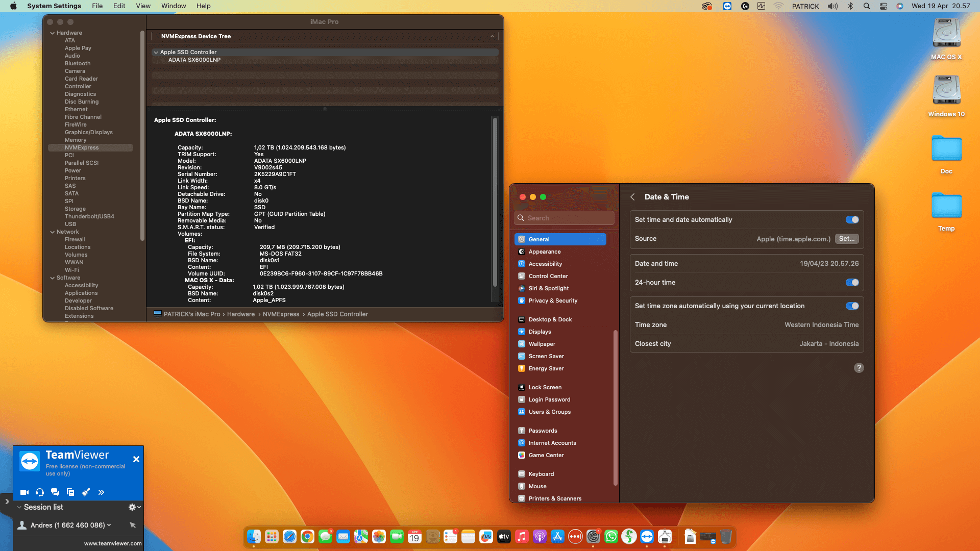Open Spotlight search in menu bar
Image resolution: width=980 pixels, height=551 pixels.
click(867, 6)
